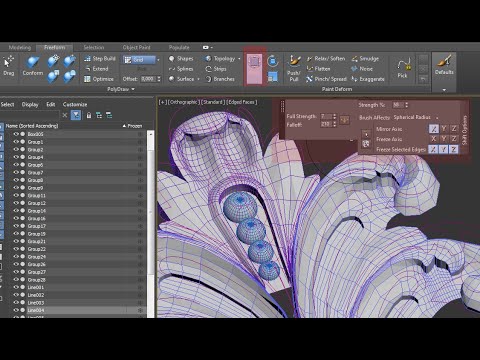
Task: Select the Noise brush
Action: tap(362, 69)
